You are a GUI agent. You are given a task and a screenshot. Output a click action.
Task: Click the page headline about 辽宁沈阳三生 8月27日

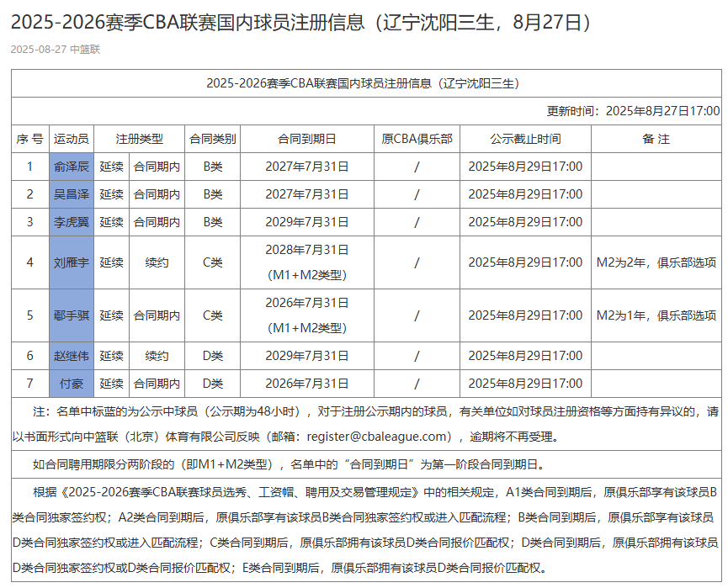300,22
